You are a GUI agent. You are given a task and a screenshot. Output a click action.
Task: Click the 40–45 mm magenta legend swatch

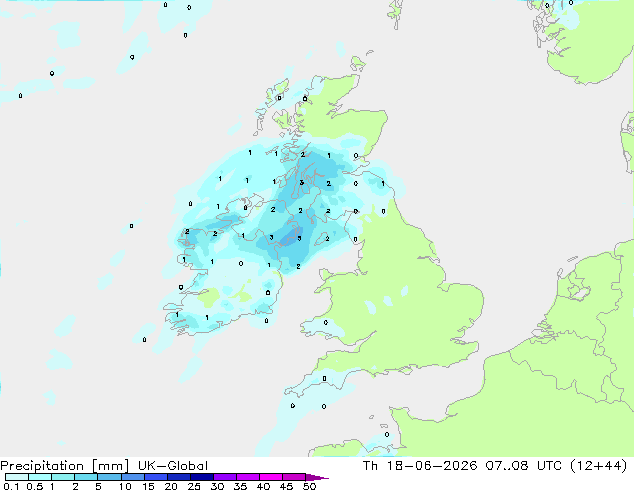pyautogui.click(x=271, y=477)
